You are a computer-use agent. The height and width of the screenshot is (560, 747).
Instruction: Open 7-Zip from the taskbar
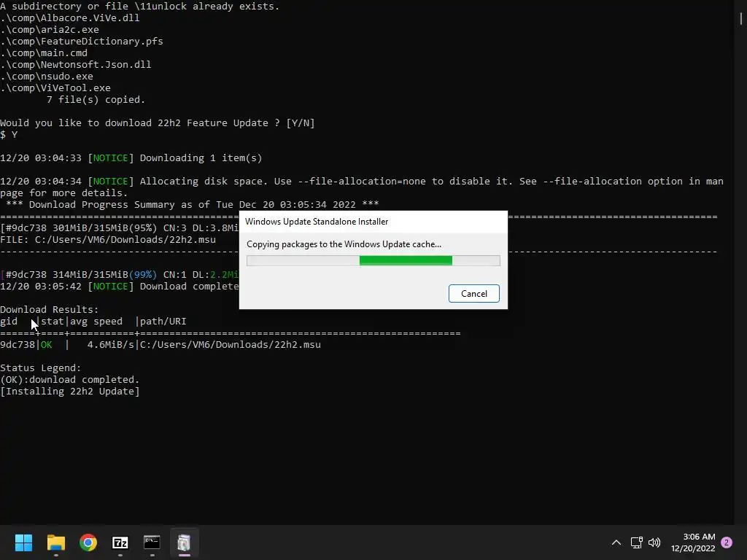tap(120, 542)
